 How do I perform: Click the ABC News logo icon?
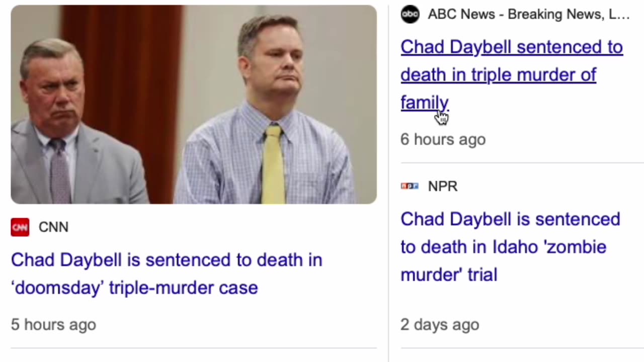[410, 15]
